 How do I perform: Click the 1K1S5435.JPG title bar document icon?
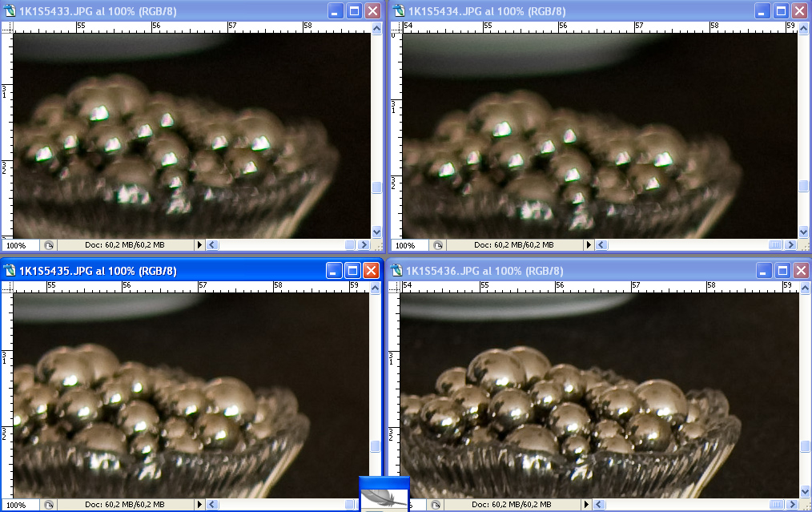[x=10, y=271]
